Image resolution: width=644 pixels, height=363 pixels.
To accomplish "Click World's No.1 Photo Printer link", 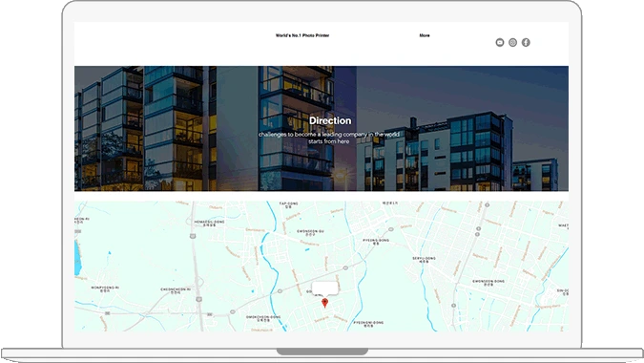I will [x=302, y=35].
